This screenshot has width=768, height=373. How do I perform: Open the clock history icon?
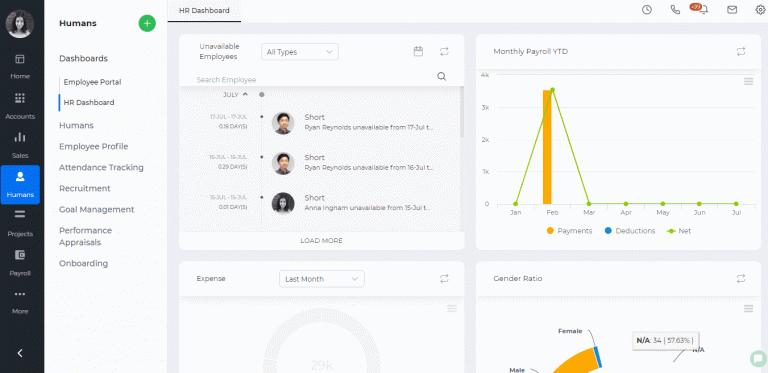pos(647,10)
